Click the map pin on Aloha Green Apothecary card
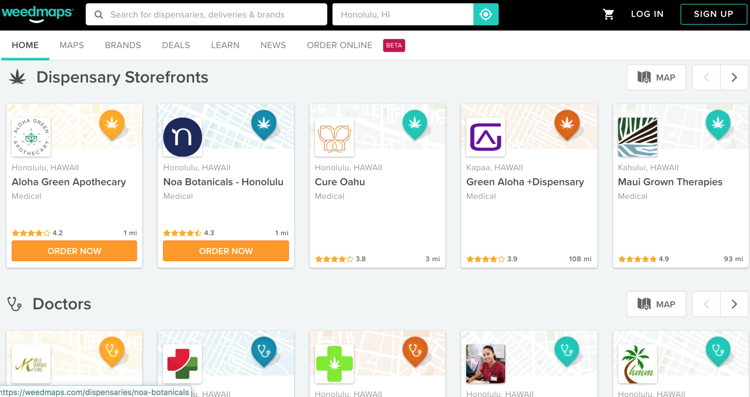750x397 pixels. coord(112,125)
